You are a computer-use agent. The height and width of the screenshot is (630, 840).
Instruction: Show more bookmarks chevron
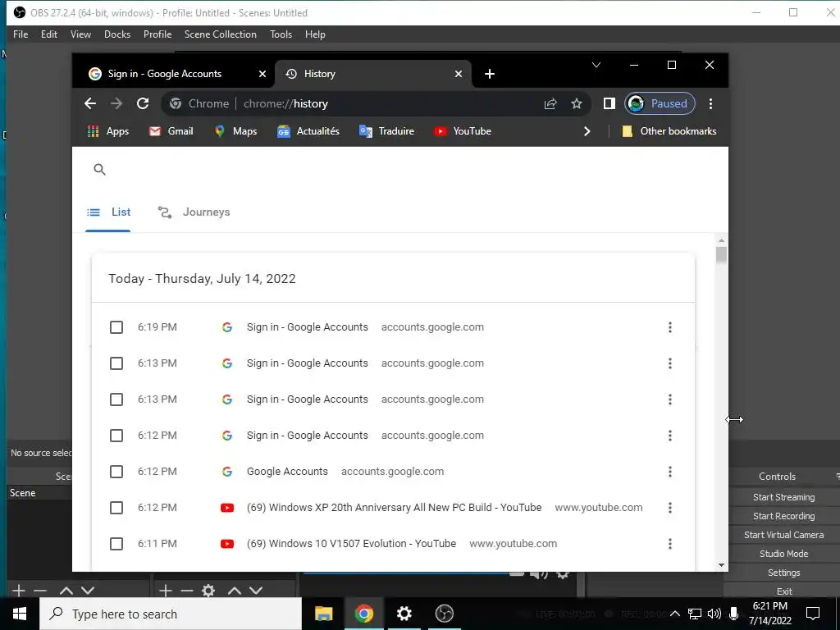[587, 131]
